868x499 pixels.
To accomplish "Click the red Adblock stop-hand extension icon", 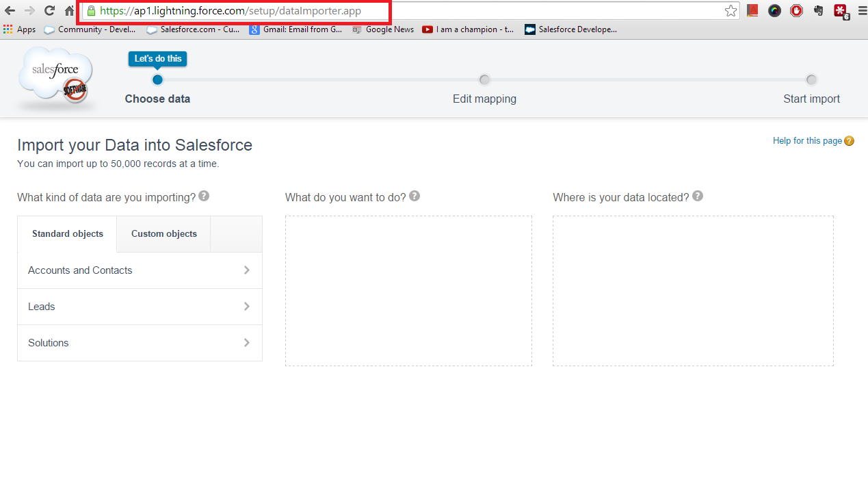I will tap(796, 10).
